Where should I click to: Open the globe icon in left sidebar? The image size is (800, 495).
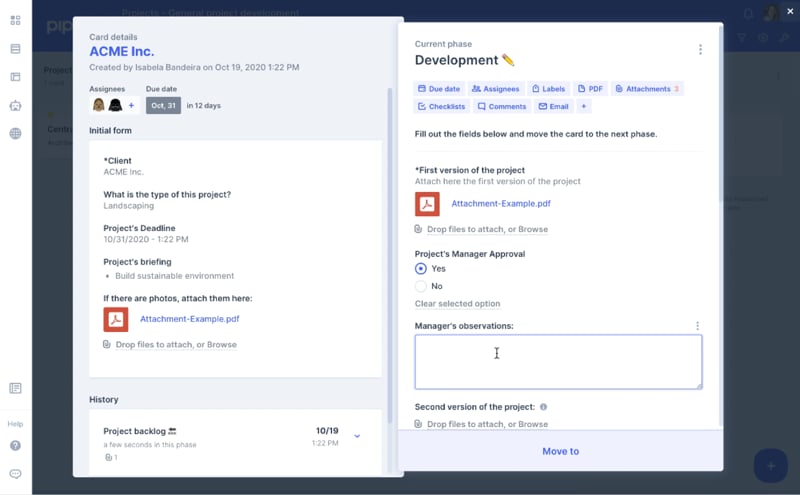15,133
